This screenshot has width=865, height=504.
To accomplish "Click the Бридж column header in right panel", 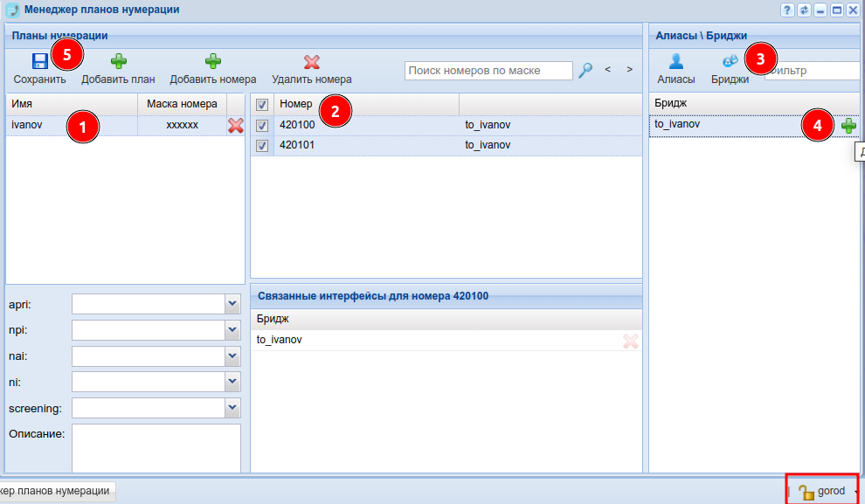I will pyautogui.click(x=753, y=103).
